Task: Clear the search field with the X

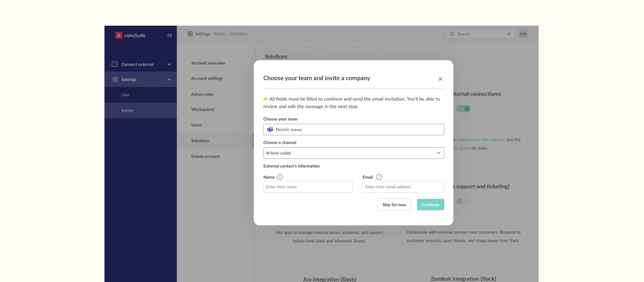Action: [508, 34]
